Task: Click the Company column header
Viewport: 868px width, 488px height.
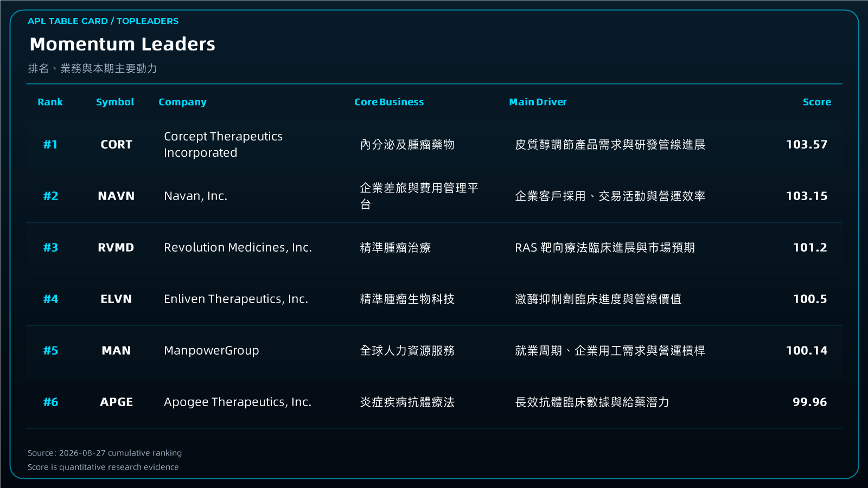Action: (182, 102)
